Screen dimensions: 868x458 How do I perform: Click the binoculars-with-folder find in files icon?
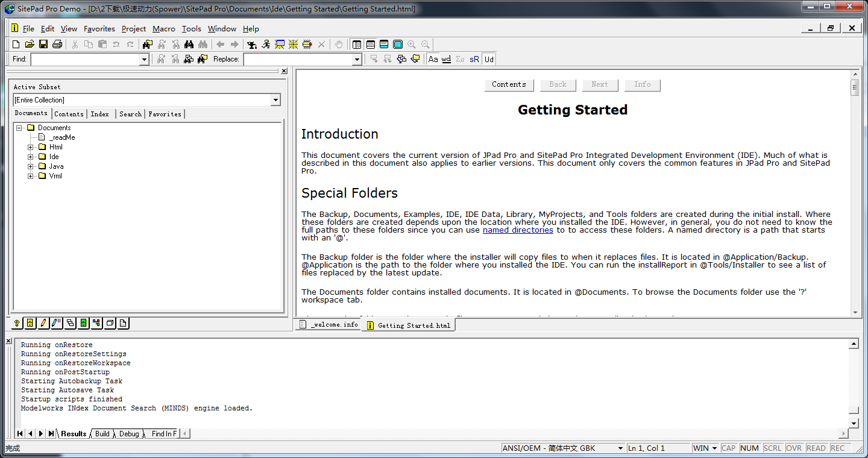[x=148, y=45]
